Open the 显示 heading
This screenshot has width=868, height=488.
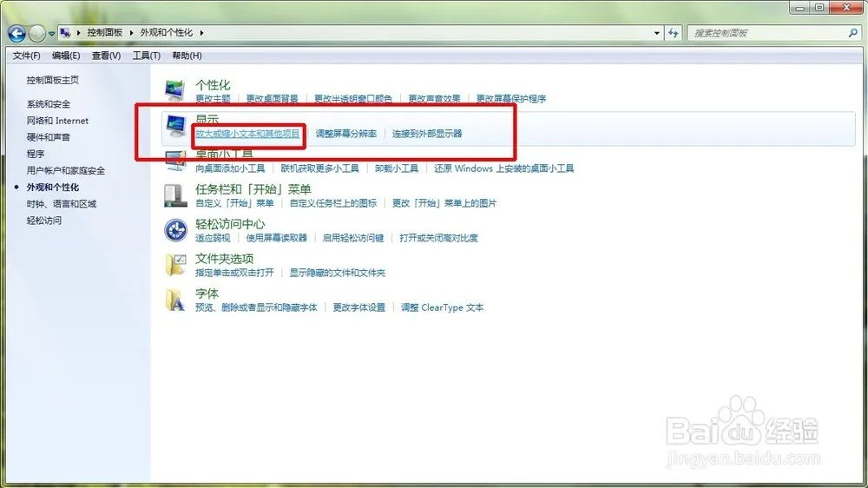pos(207,120)
